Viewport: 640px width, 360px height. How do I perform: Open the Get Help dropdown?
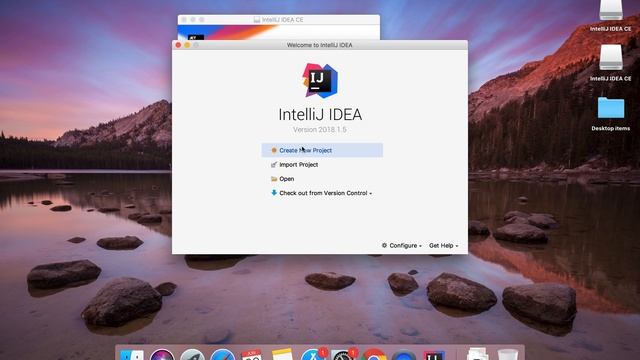444,245
